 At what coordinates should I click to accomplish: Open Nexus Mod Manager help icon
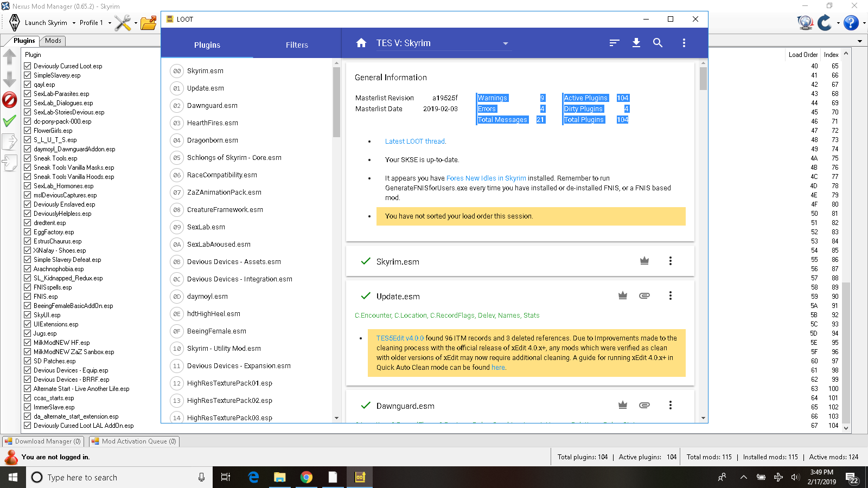point(851,23)
